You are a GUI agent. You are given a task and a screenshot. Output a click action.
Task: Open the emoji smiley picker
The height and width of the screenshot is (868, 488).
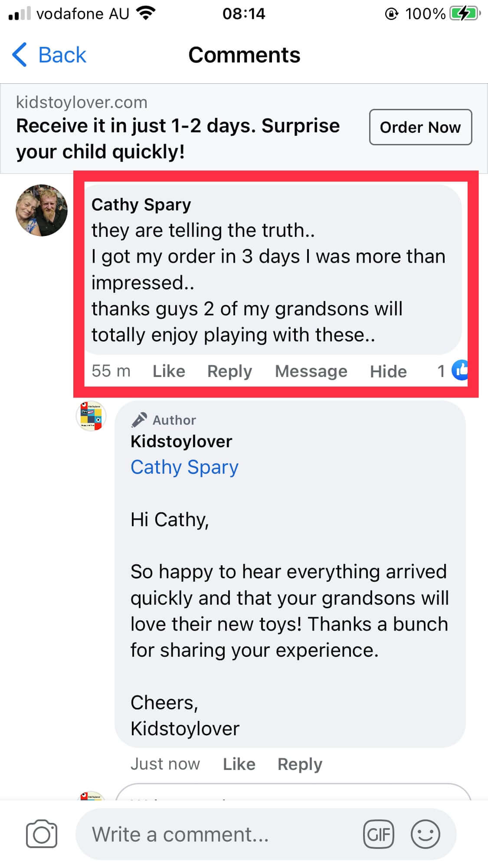click(425, 834)
